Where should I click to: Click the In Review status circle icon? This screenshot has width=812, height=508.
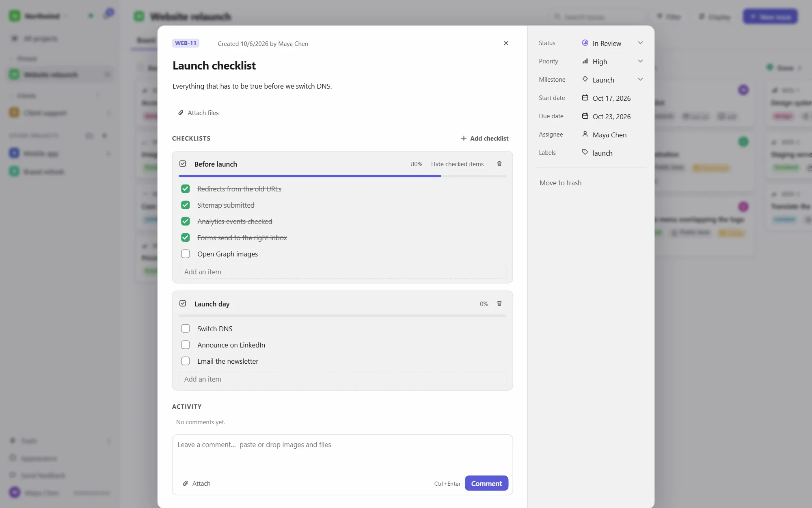click(x=585, y=43)
